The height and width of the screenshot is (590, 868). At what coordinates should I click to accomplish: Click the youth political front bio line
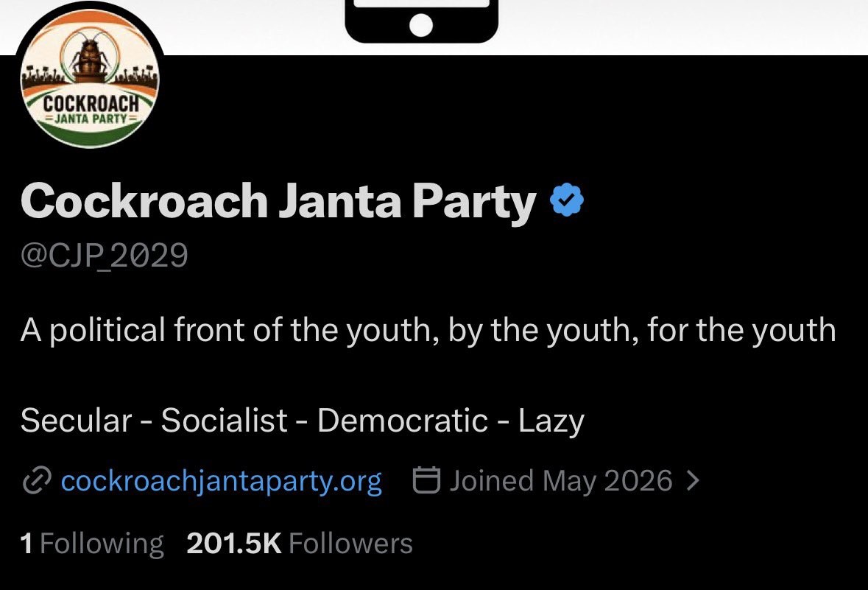coord(428,331)
